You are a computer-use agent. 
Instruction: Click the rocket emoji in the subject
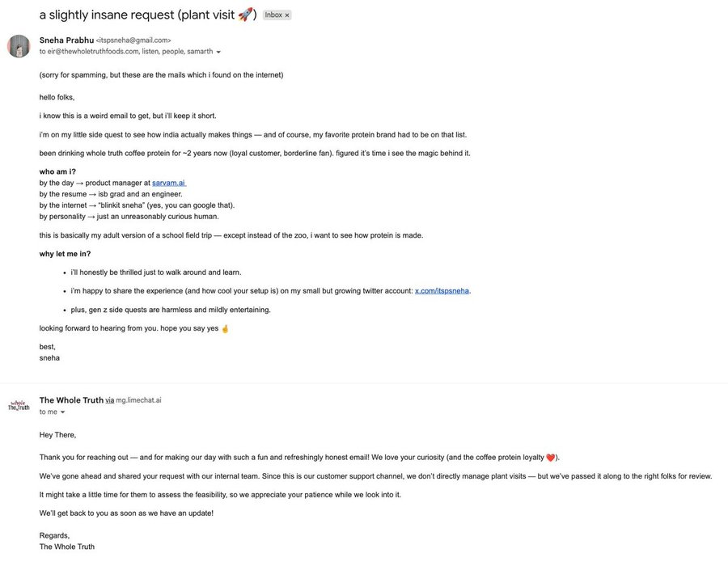(x=246, y=15)
